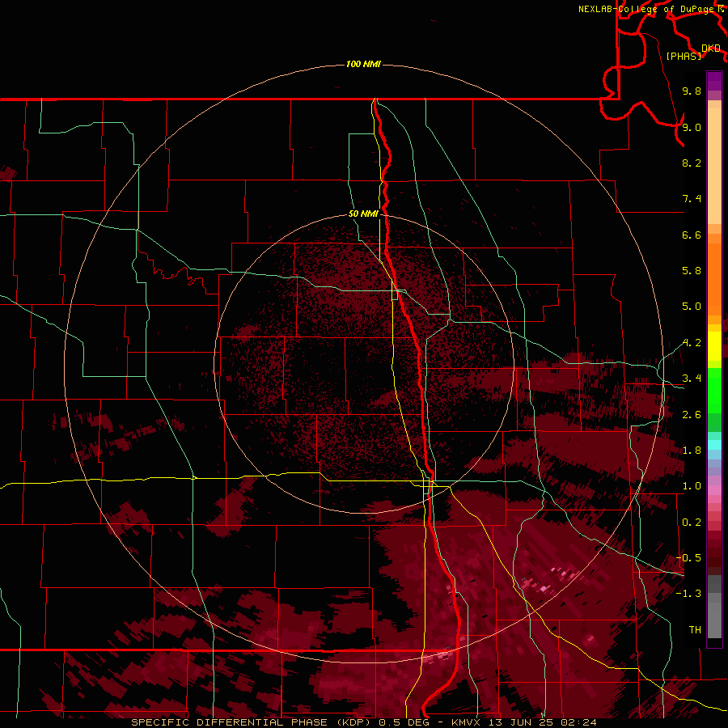Select the 9.8 value on the color scale

click(692, 91)
